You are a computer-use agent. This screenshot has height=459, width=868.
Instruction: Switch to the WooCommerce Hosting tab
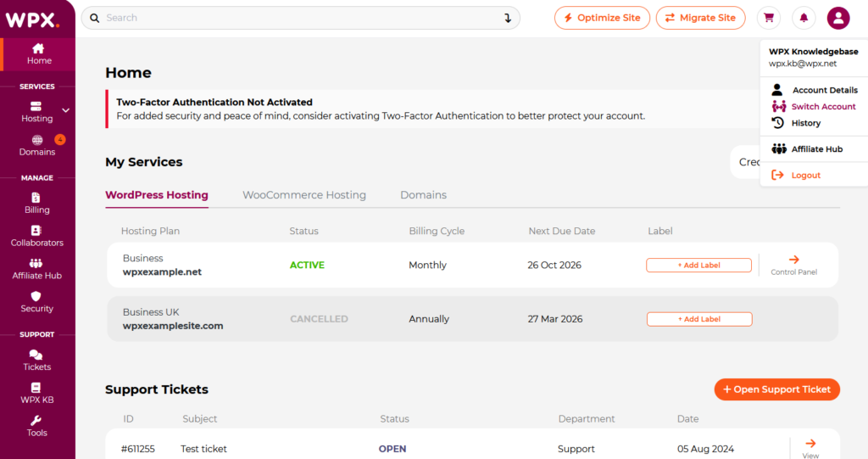(304, 195)
